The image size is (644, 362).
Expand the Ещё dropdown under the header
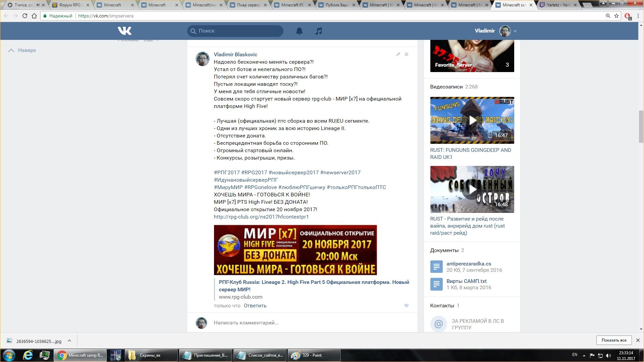tap(151, 40)
